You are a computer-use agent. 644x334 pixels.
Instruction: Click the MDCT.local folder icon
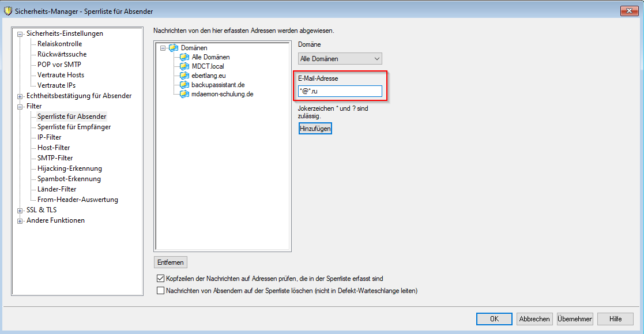[x=184, y=66]
